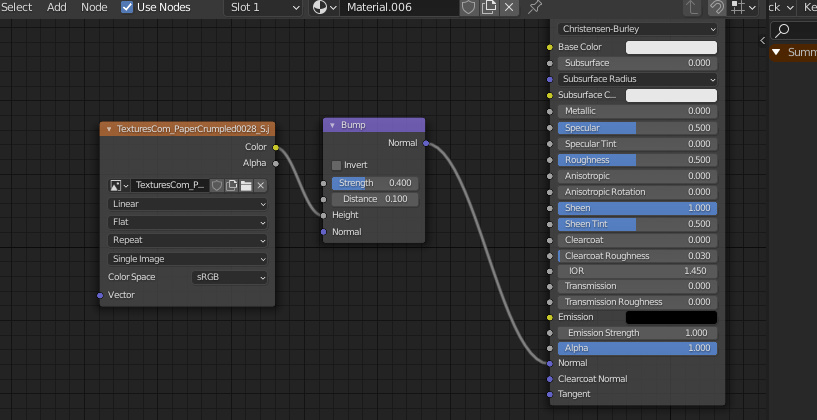Open the Slot 1 dropdown
The width and height of the screenshot is (817, 420).
[x=263, y=7]
